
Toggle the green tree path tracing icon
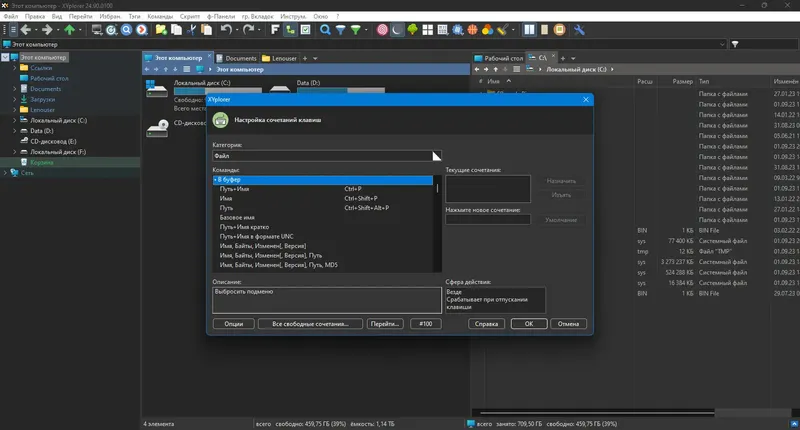pos(290,30)
